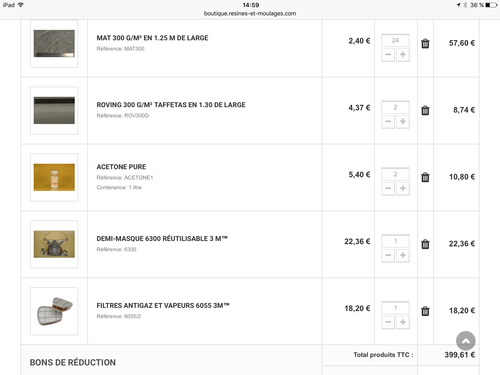The height and width of the screenshot is (375, 500).
Task: Decrease MAT 300 quantity with minus
Action: pos(388,55)
